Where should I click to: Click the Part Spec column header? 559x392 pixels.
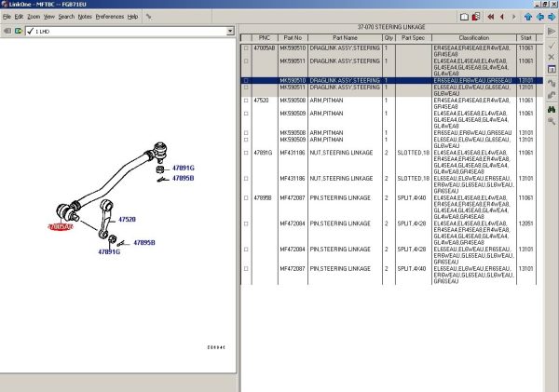413,38
